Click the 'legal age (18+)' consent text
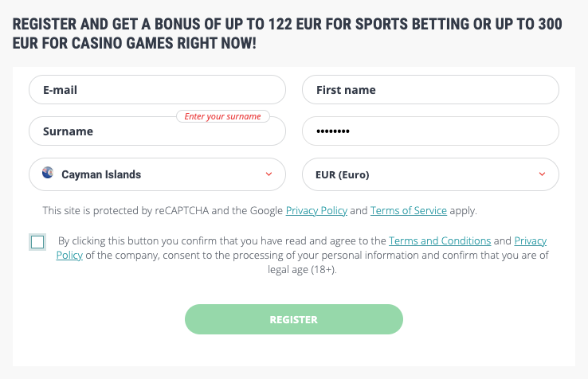The image size is (588, 379). coord(302,270)
